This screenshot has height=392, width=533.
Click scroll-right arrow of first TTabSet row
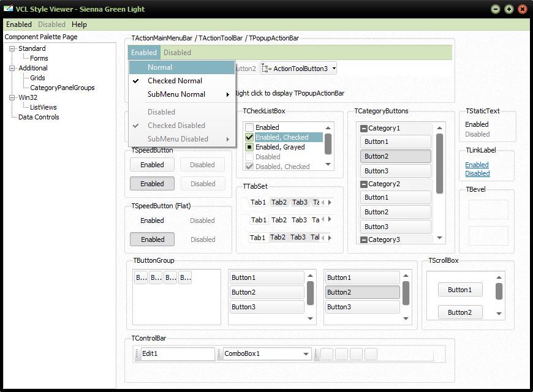(330, 202)
